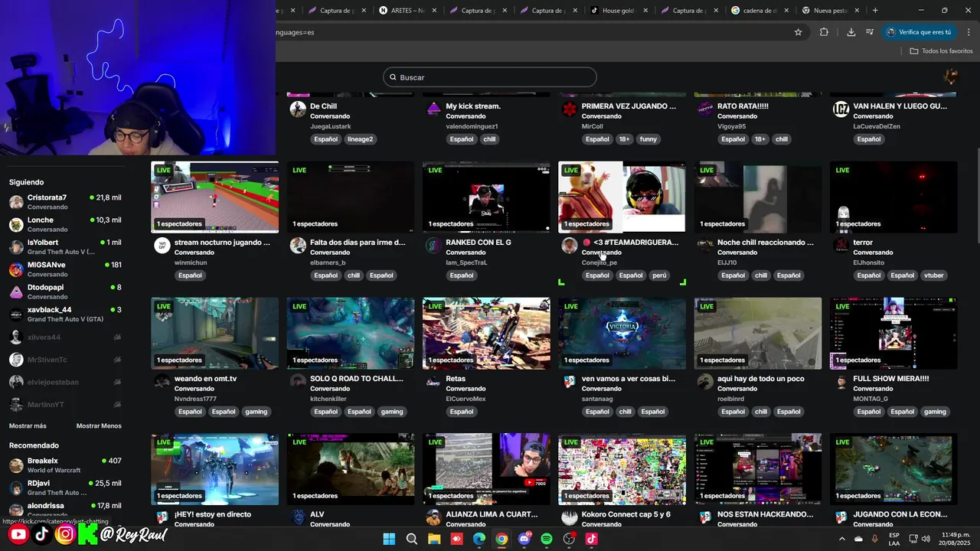Open Windows taskbar search
This screenshot has width=980, height=551.
click(412, 539)
